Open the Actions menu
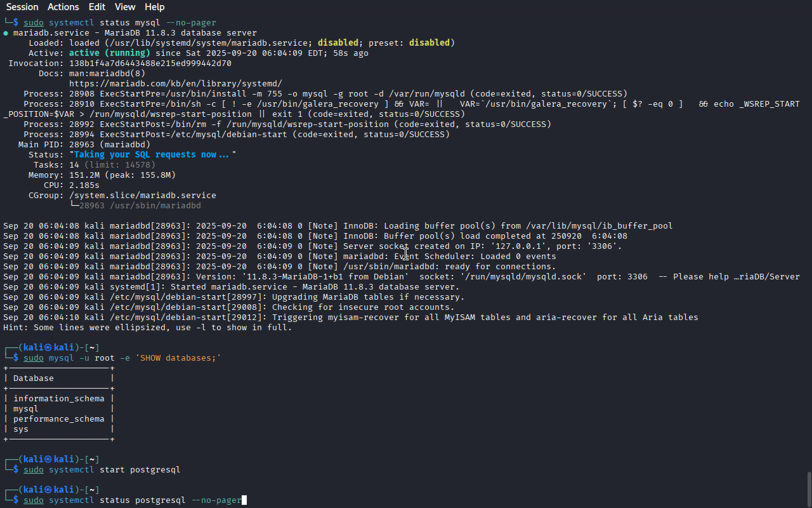Image resolution: width=812 pixels, height=508 pixels. point(63,7)
